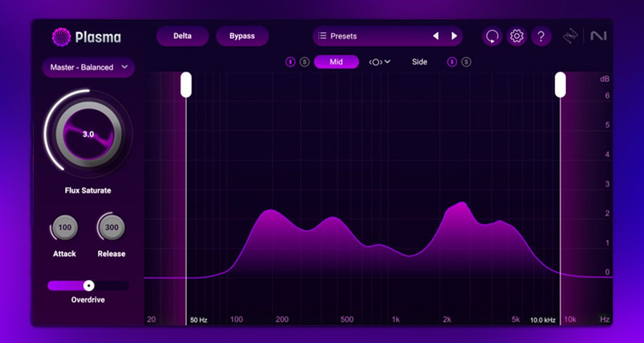Solo the Side channel
This screenshot has height=343, width=644.
point(466,62)
